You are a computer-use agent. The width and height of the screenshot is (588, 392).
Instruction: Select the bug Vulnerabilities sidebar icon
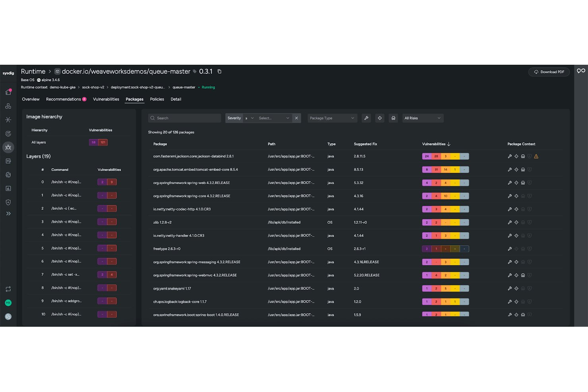[x=8, y=147]
